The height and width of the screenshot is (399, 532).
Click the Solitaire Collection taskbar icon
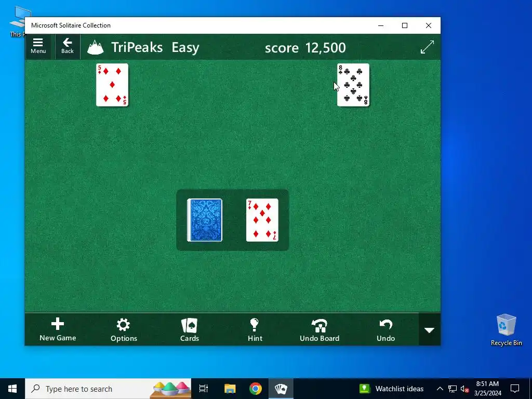281,389
